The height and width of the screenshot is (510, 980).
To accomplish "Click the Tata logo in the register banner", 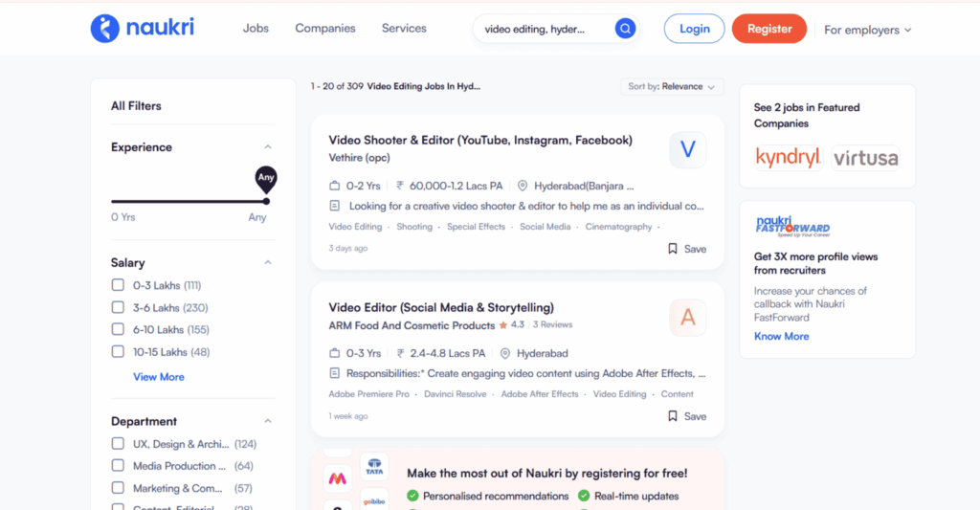I will [374, 466].
